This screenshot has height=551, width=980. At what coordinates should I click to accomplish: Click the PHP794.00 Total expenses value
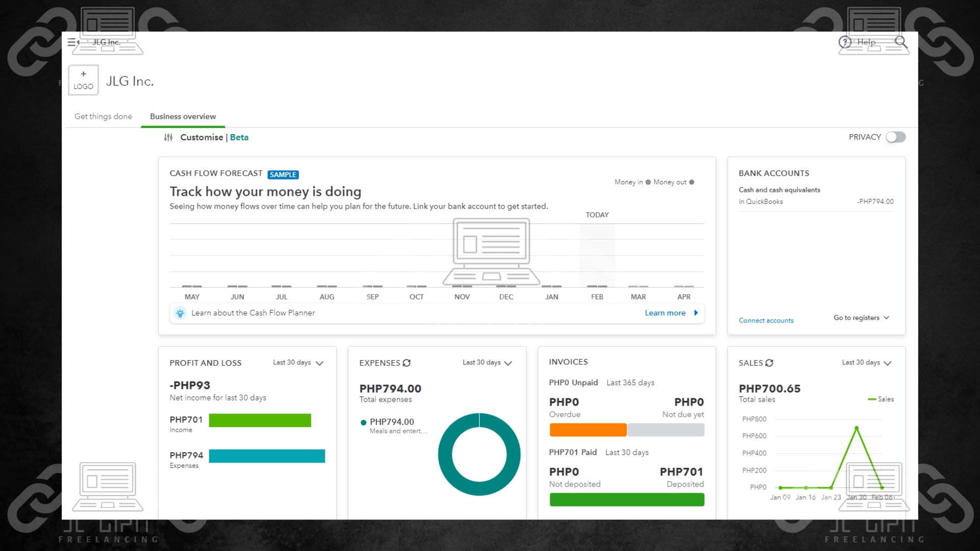tap(390, 389)
